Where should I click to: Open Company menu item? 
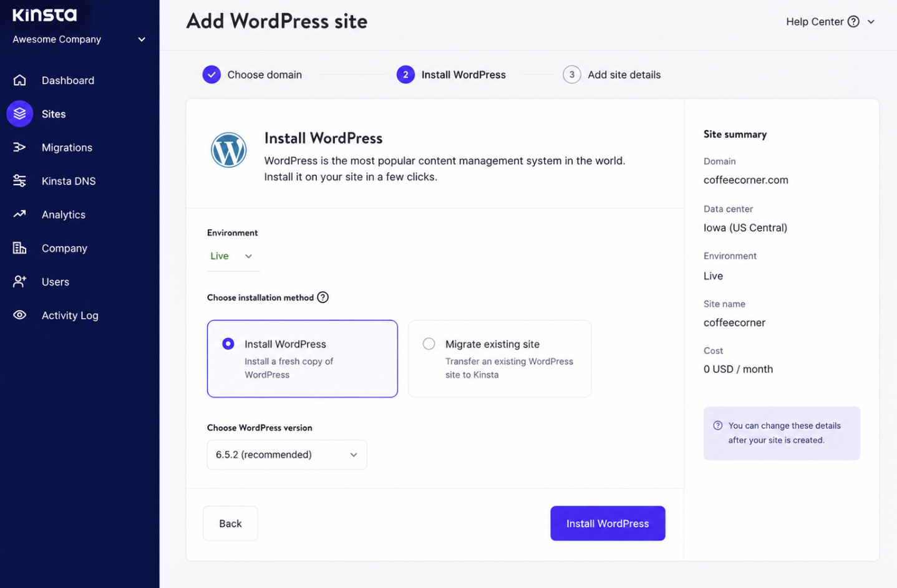[64, 248]
